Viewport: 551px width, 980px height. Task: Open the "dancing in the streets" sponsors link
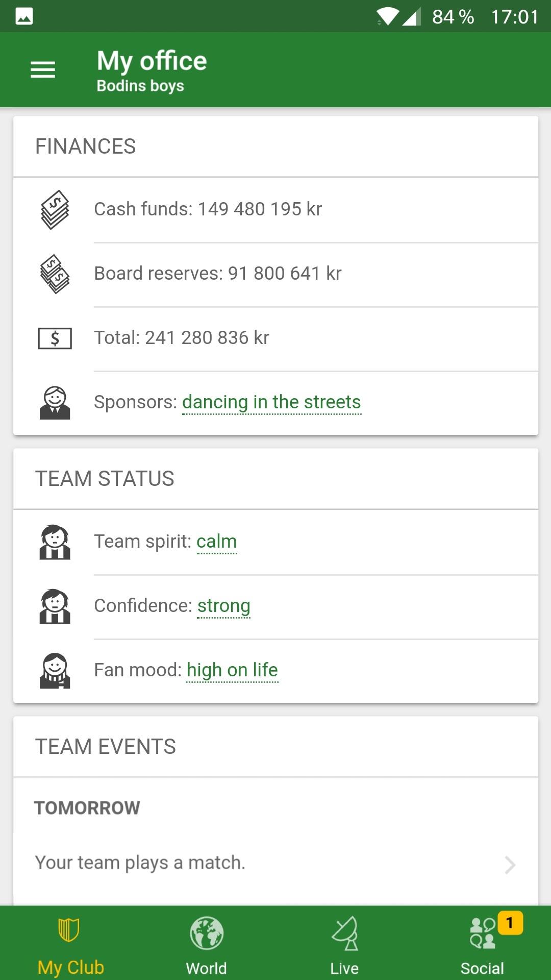[x=271, y=403]
